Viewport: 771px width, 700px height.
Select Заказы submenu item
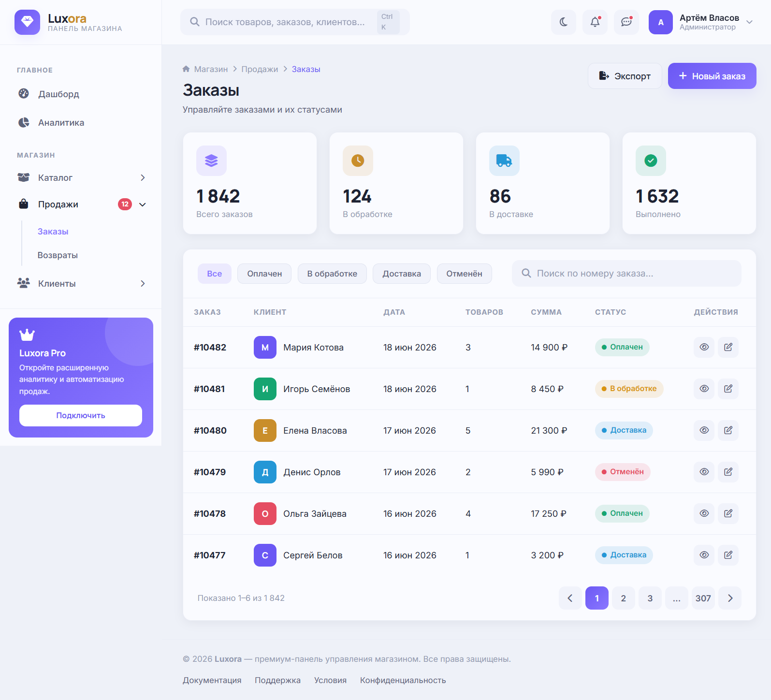click(x=53, y=232)
